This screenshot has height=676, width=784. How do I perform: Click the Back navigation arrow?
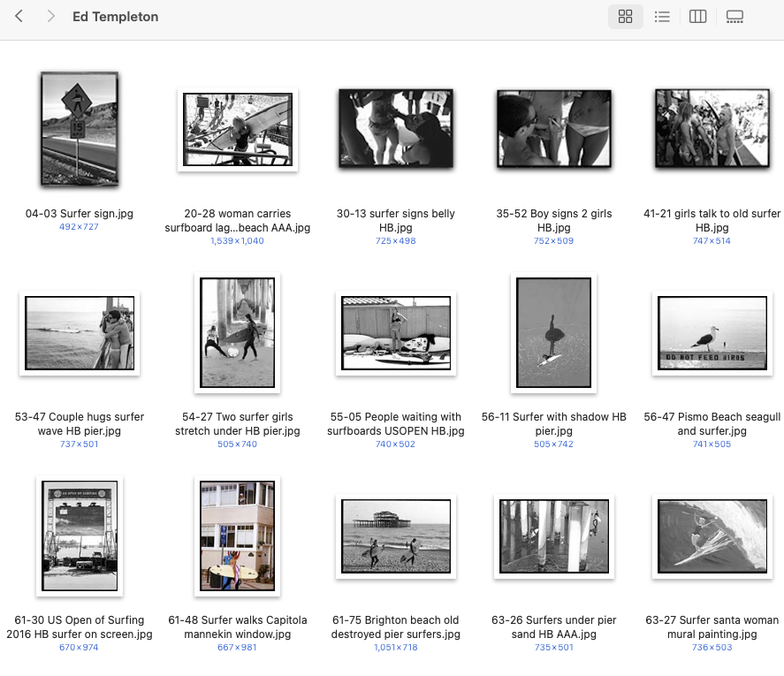pyautogui.click(x=19, y=17)
